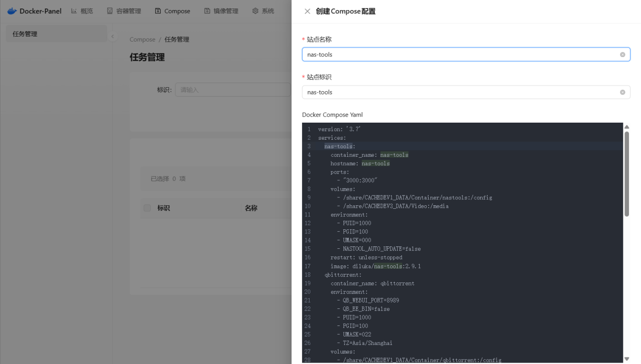Click the environment: key on line 20
The image size is (641, 364).
[x=349, y=292]
